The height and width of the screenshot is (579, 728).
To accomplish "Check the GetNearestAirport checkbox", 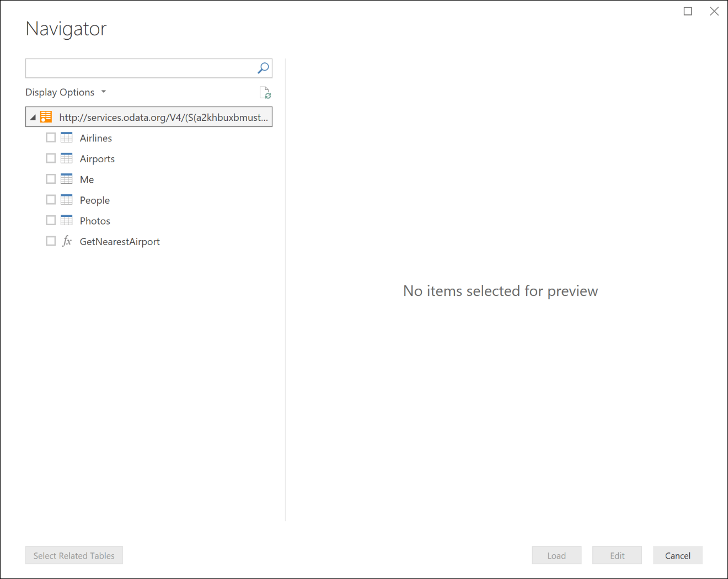I will coord(51,241).
